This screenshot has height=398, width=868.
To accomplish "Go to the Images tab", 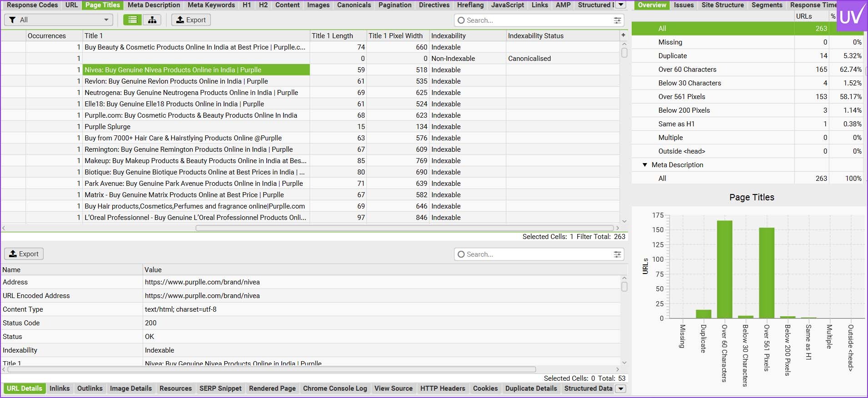I will pyautogui.click(x=318, y=5).
